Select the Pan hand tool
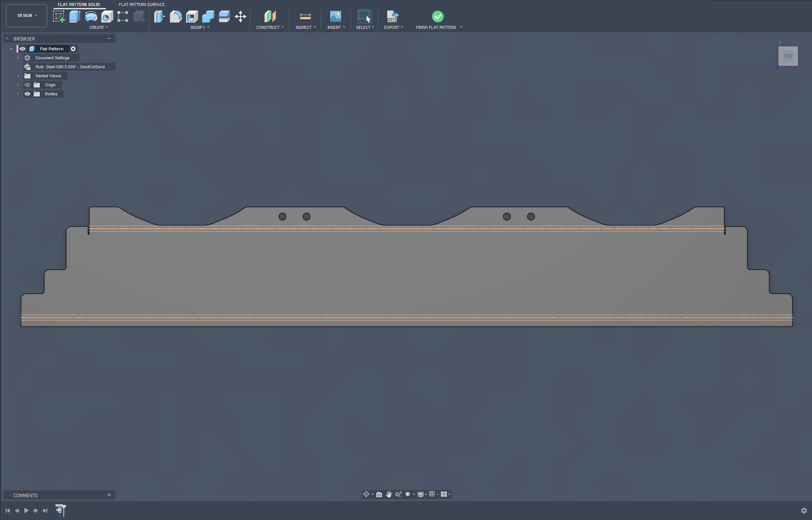 (389, 494)
